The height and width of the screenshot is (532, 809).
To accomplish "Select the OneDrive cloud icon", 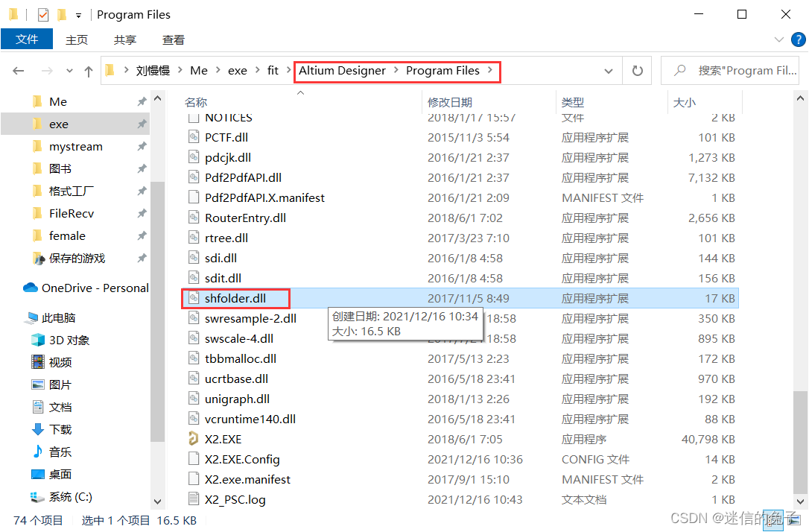I will 31,288.
